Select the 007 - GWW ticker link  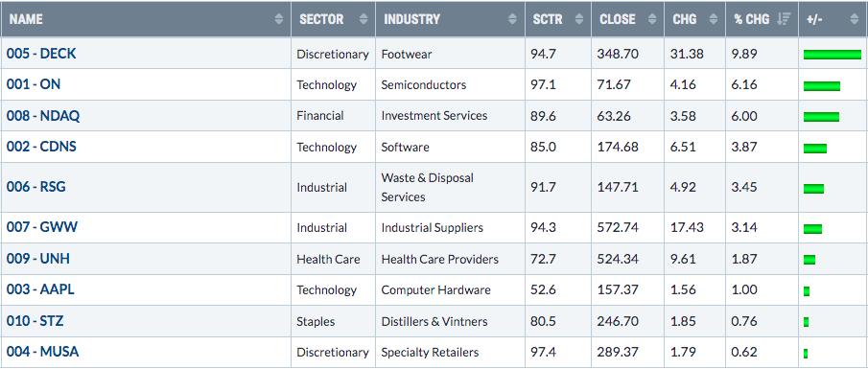pos(42,227)
